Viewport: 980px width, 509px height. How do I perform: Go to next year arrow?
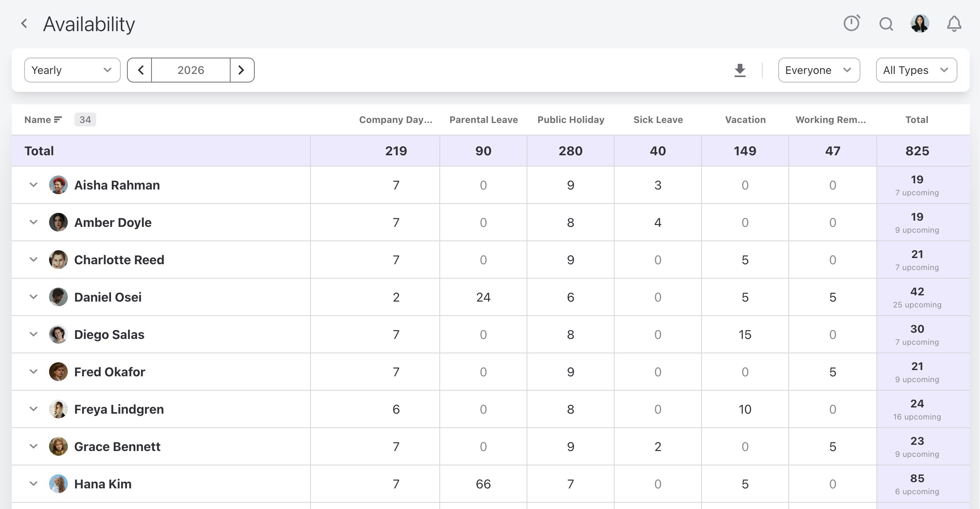pos(242,70)
